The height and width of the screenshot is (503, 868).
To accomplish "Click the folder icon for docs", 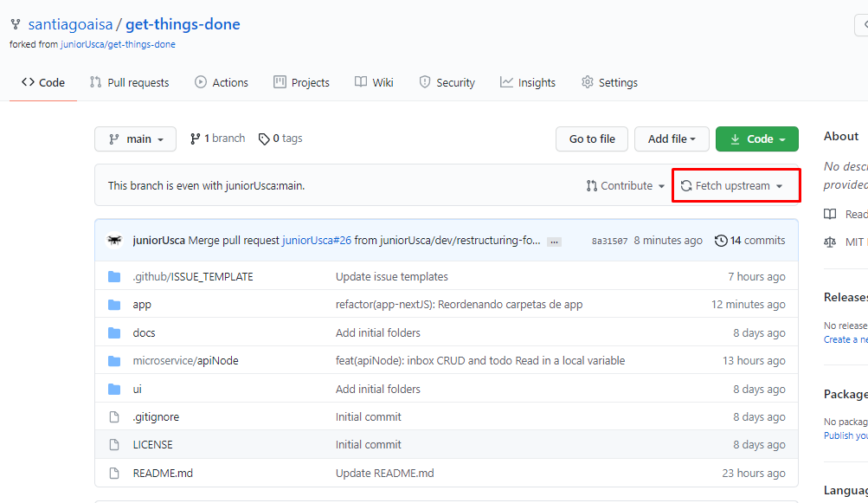I will (x=114, y=333).
